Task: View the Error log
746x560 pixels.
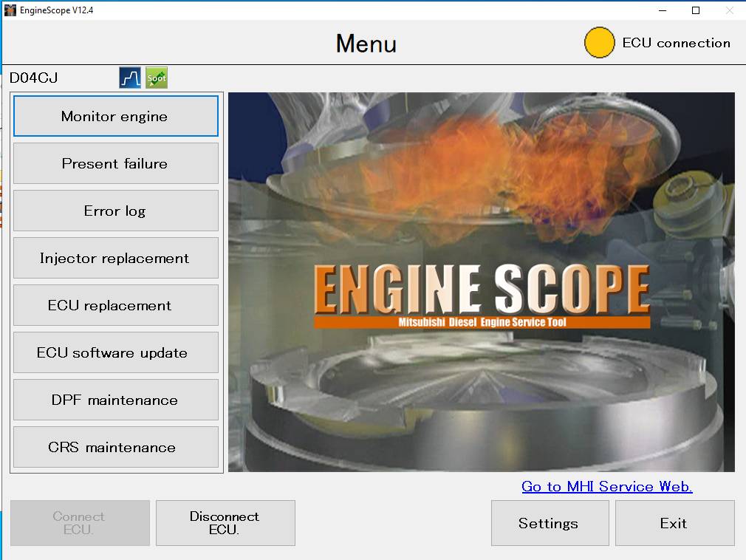Action: pyautogui.click(x=115, y=211)
